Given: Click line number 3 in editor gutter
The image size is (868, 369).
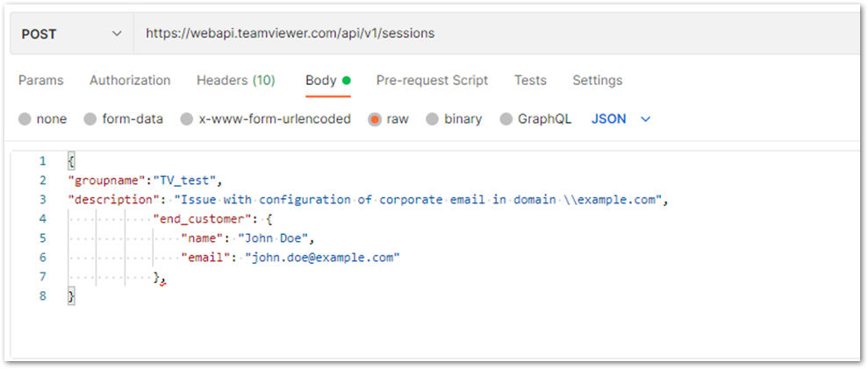Looking at the screenshot, I should (43, 200).
